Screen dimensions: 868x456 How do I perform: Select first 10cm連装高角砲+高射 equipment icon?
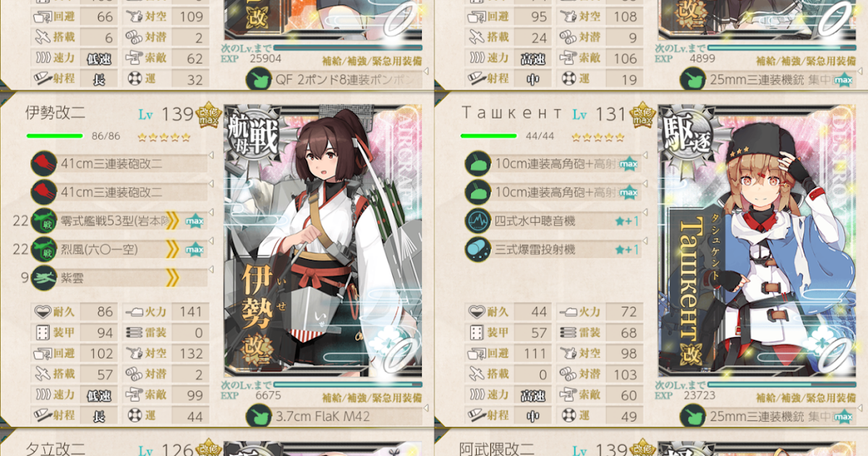click(x=477, y=164)
